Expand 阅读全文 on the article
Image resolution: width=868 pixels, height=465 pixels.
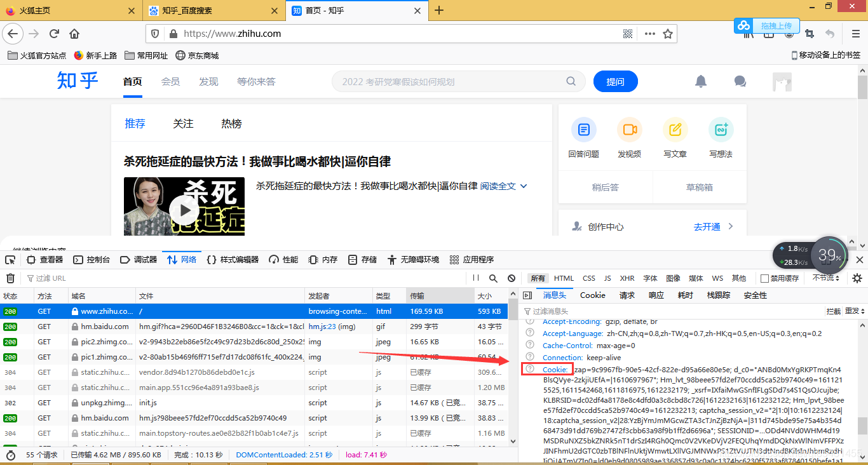[504, 186]
